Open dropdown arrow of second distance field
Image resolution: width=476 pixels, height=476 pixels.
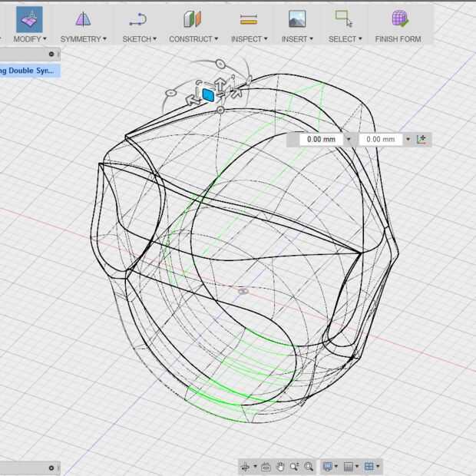408,139
